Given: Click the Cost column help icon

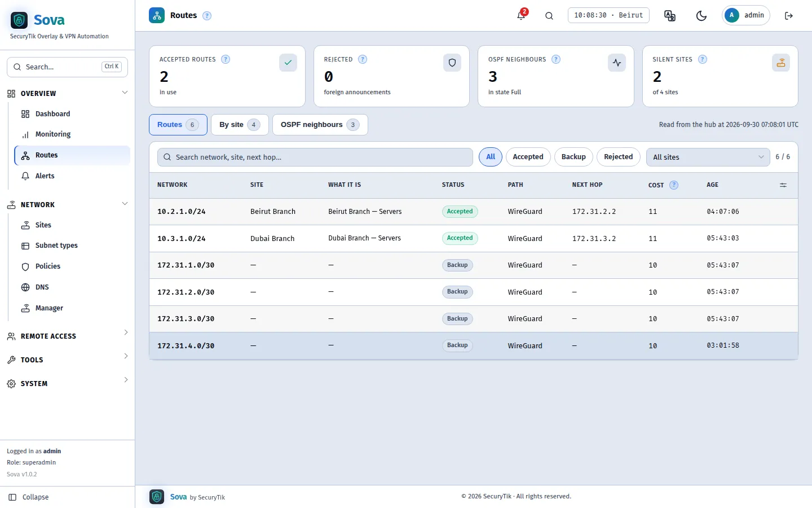Looking at the screenshot, I should coord(674,185).
